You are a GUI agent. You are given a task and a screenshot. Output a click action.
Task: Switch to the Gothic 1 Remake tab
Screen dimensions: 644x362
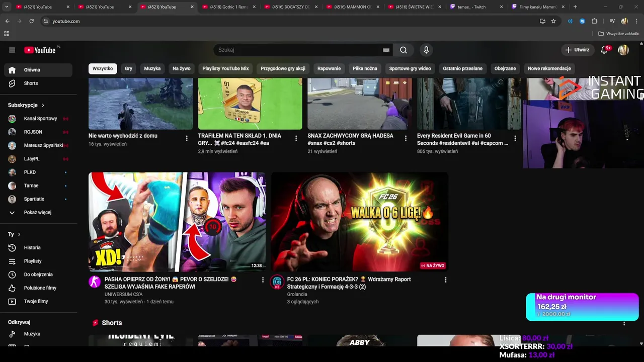click(x=229, y=7)
